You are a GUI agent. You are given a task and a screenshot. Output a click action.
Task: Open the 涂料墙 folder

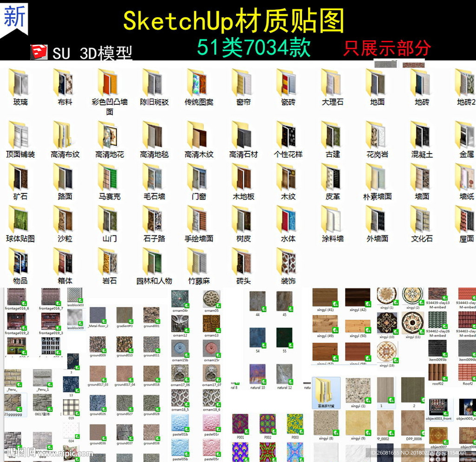tap(332, 220)
